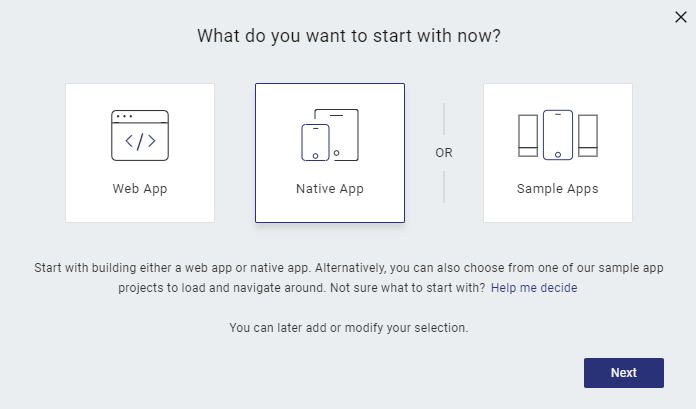696x409 pixels.
Task: Click the right gray device in Sample Apps icon
Action: pyautogui.click(x=588, y=135)
